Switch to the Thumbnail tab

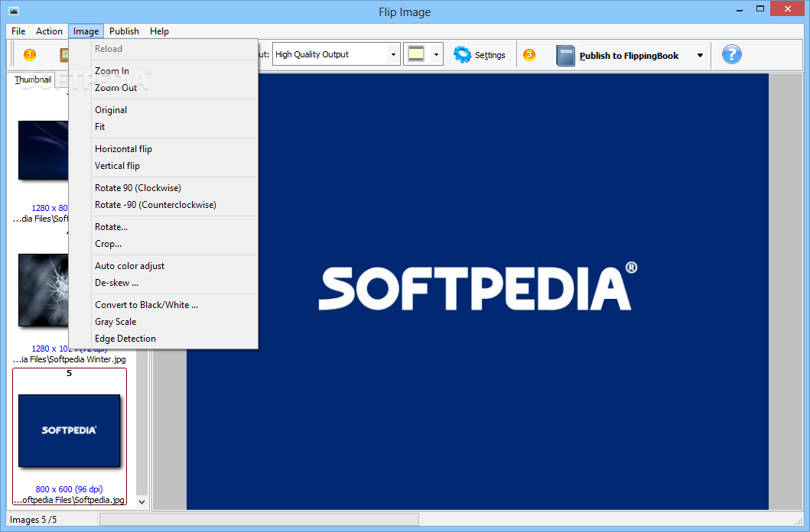[x=33, y=79]
